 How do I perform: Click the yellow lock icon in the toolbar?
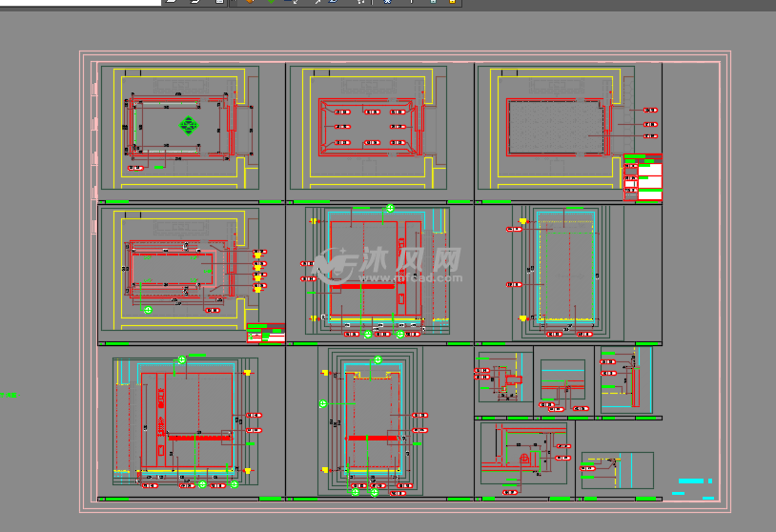point(451,3)
